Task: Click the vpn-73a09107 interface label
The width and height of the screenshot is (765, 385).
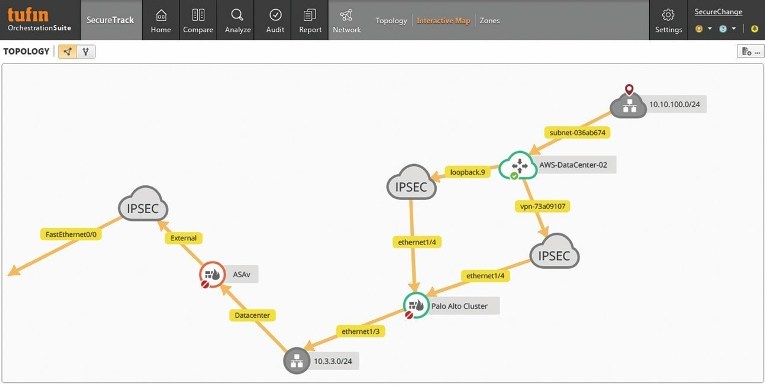Action: click(543, 206)
